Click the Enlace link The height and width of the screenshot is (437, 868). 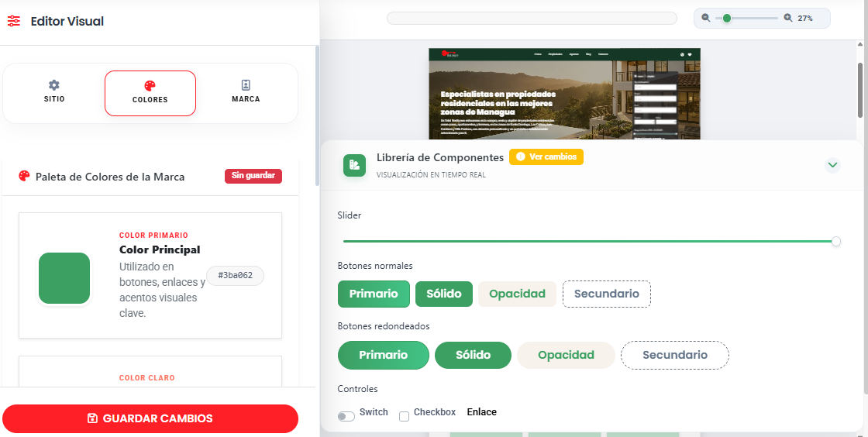tap(481, 412)
